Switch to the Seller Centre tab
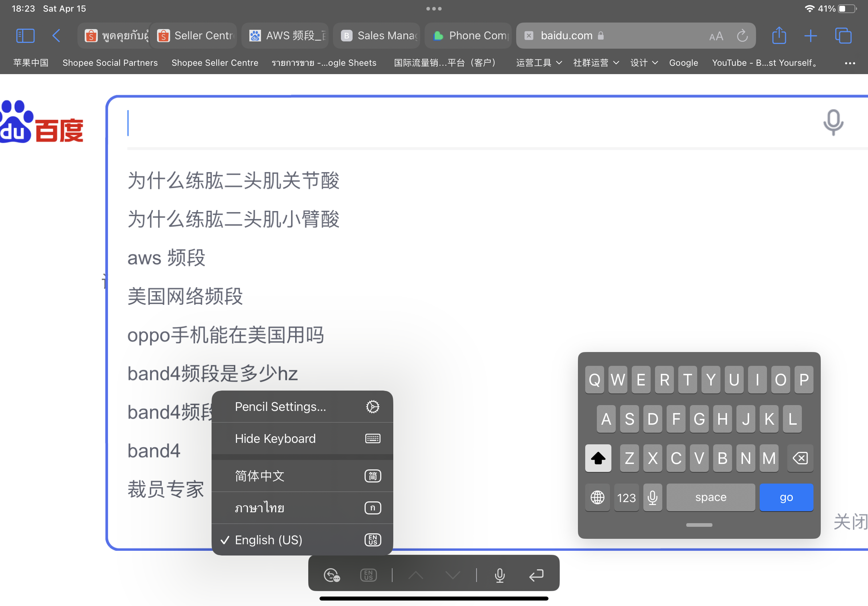This screenshot has height=606, width=868. pyautogui.click(x=195, y=36)
